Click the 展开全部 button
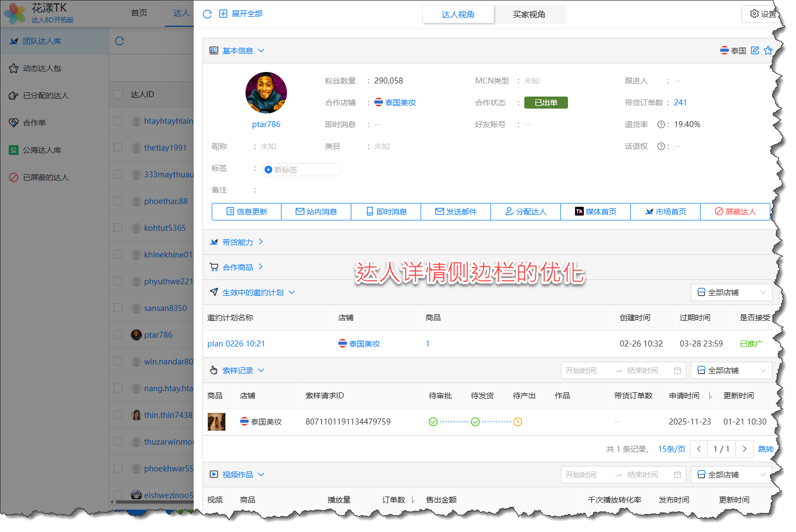This screenshot has height=532, width=796. pyautogui.click(x=241, y=14)
